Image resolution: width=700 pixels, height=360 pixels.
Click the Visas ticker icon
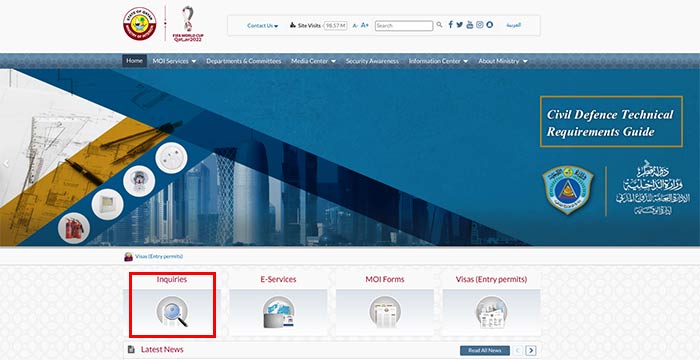128,257
